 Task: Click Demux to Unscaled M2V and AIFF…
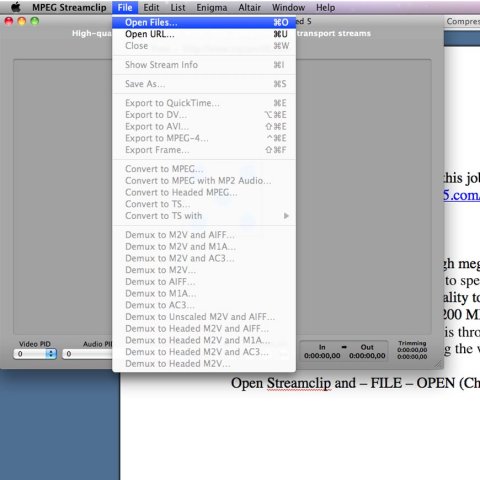coord(204,317)
